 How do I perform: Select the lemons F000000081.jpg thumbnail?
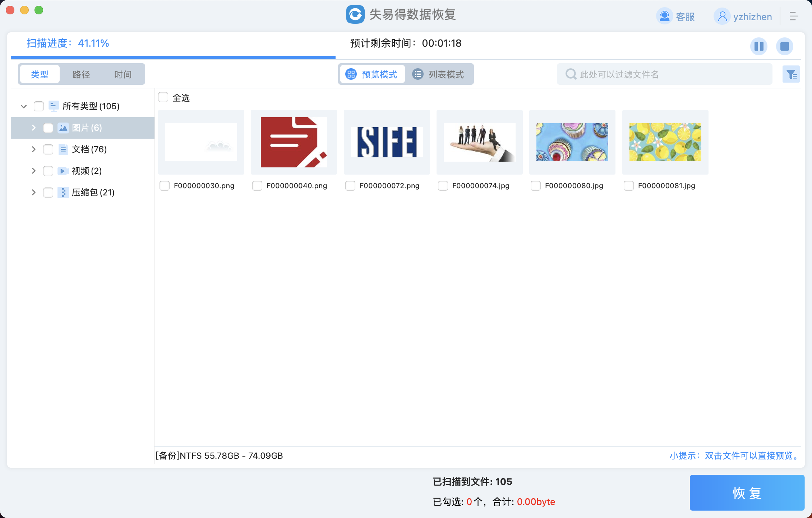coord(665,142)
